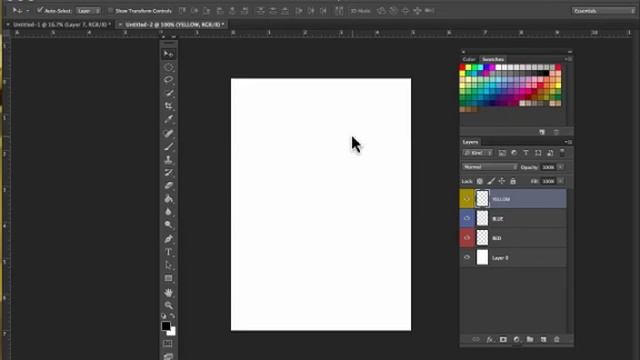Select the Move tool
640x360 pixels.
click(x=168, y=54)
